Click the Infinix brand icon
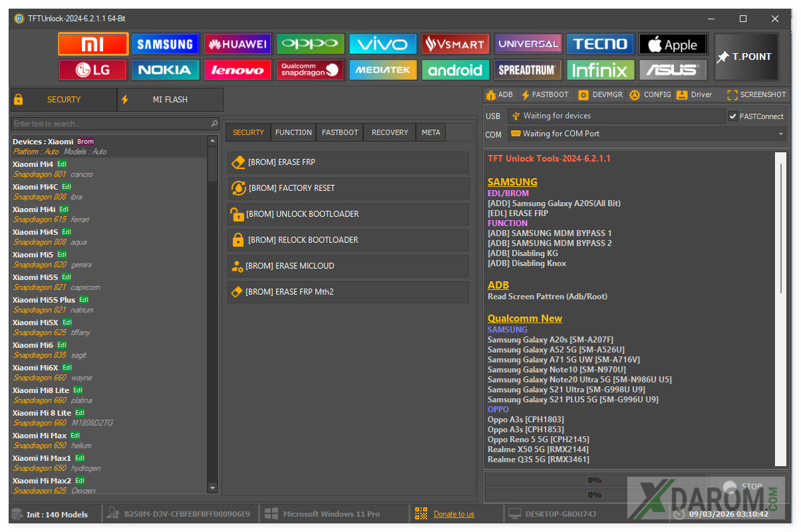 (x=600, y=70)
